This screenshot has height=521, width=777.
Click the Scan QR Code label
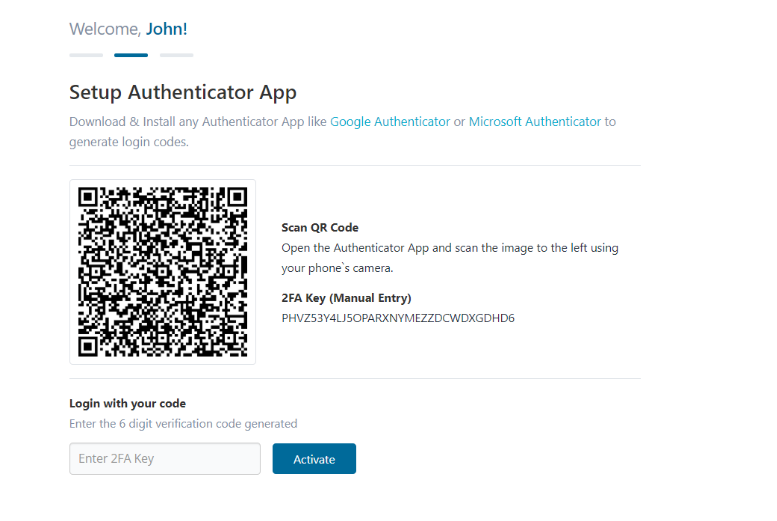point(320,228)
